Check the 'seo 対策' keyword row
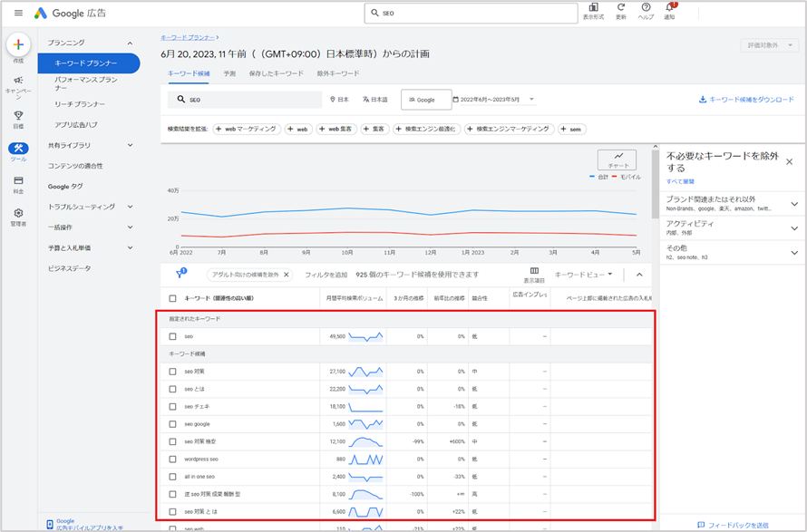The image size is (807, 532). tap(172, 372)
